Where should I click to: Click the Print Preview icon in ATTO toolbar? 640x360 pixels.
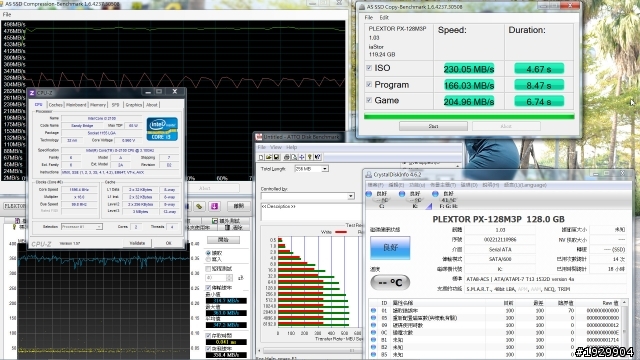point(294,157)
